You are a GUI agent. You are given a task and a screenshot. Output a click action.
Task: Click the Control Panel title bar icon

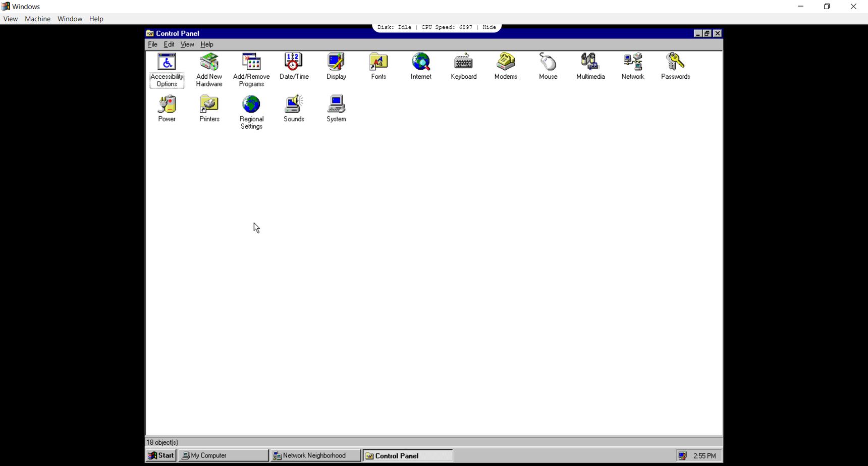[x=150, y=33]
